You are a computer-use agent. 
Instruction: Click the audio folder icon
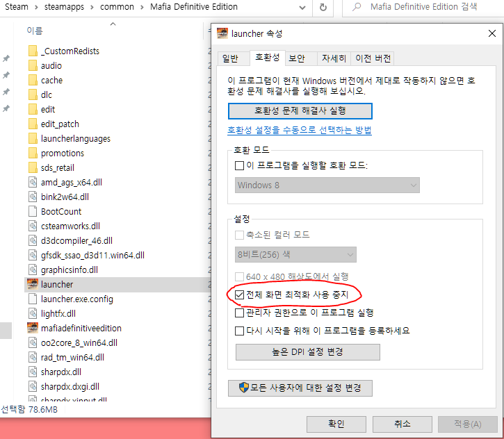[33, 65]
